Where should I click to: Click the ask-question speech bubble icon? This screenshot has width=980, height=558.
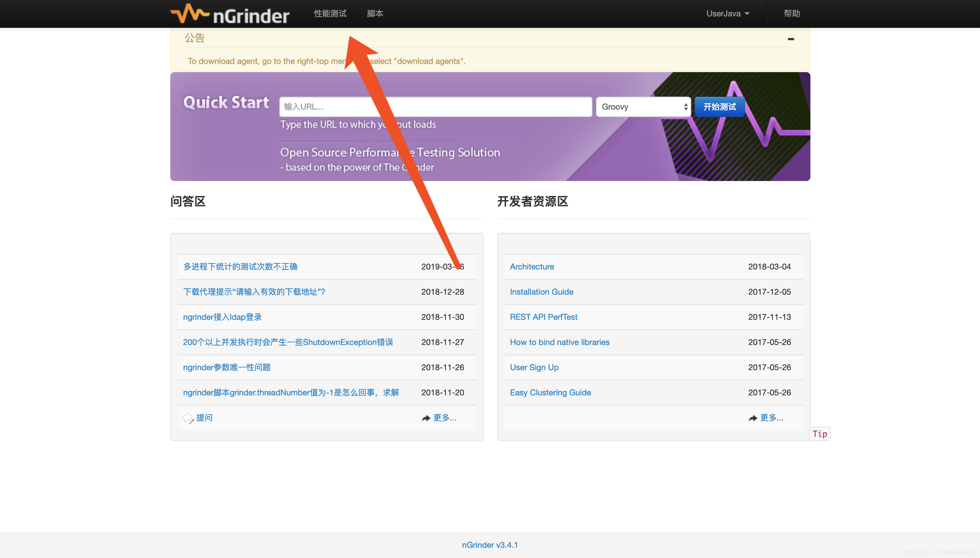tap(188, 418)
